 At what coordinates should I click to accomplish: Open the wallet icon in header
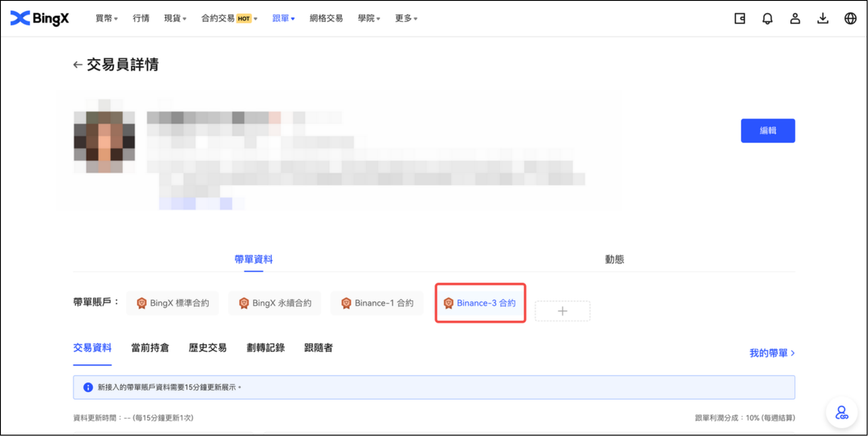(740, 19)
